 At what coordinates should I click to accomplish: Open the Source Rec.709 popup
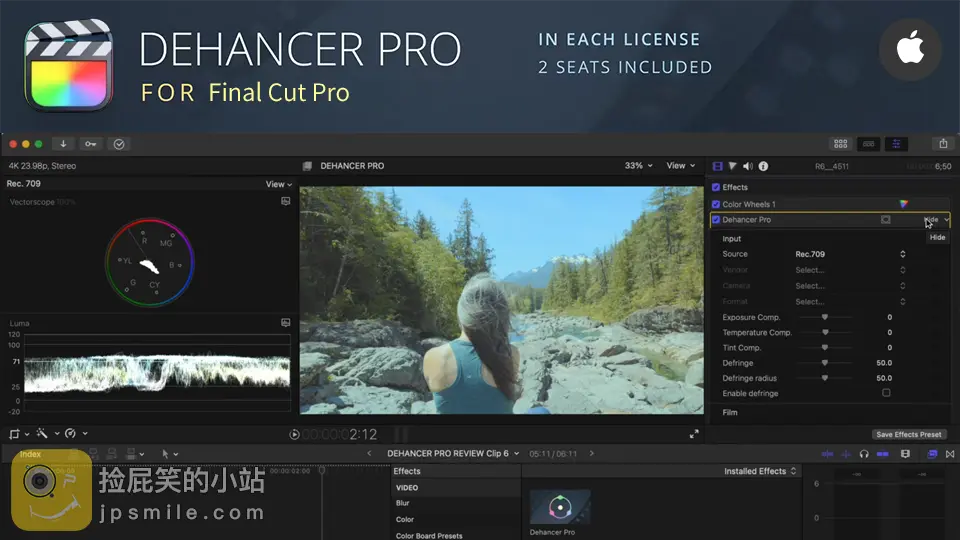pyautogui.click(x=850, y=254)
